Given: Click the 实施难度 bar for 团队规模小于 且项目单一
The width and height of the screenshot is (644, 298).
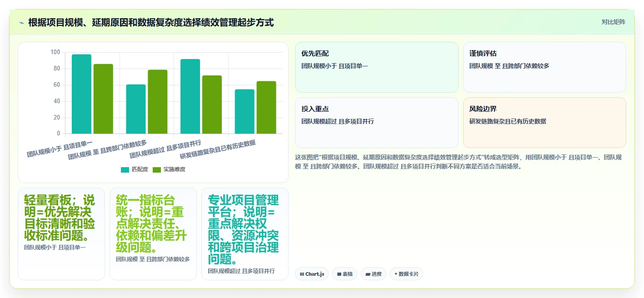Looking at the screenshot, I should click(103, 99).
